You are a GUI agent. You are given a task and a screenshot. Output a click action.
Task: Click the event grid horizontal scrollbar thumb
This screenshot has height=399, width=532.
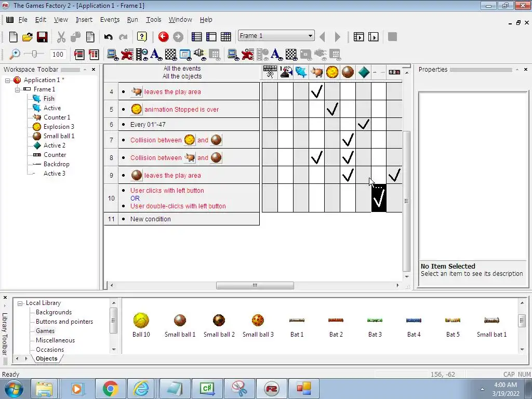(255, 286)
